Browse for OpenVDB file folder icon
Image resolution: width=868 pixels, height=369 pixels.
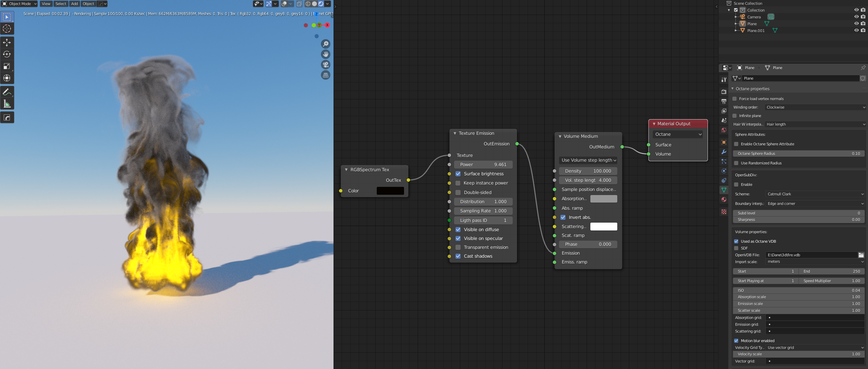861,255
